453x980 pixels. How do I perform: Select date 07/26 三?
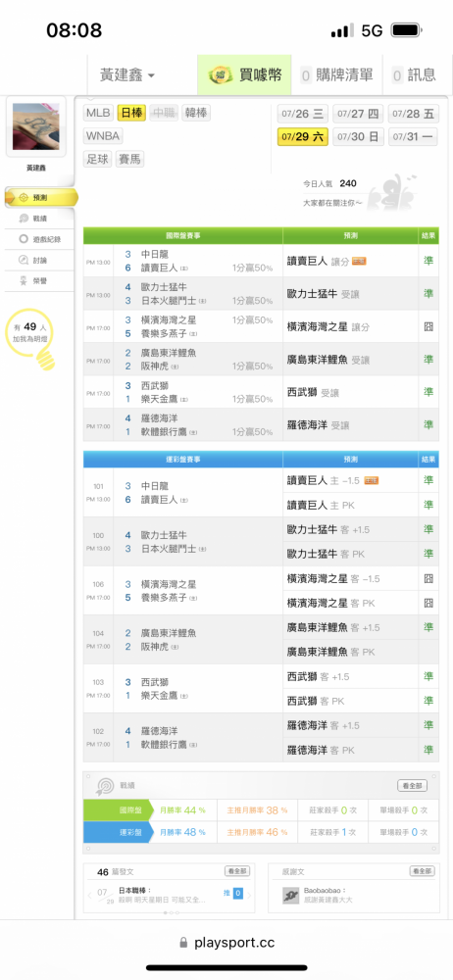[x=302, y=114]
